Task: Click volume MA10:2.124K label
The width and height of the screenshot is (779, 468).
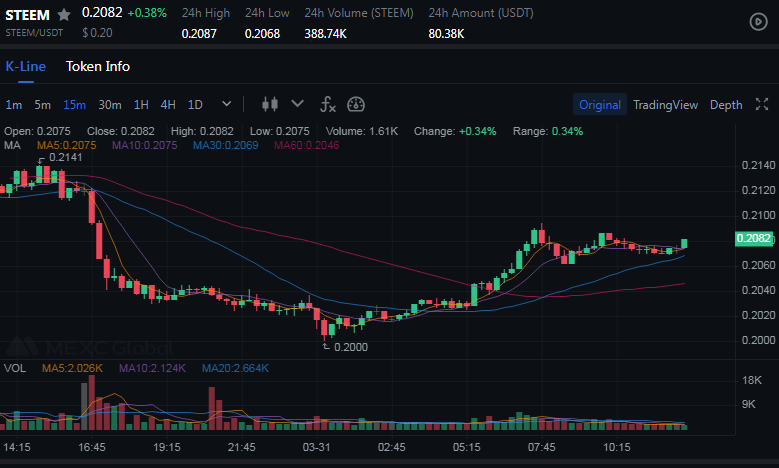Action: click(x=152, y=368)
